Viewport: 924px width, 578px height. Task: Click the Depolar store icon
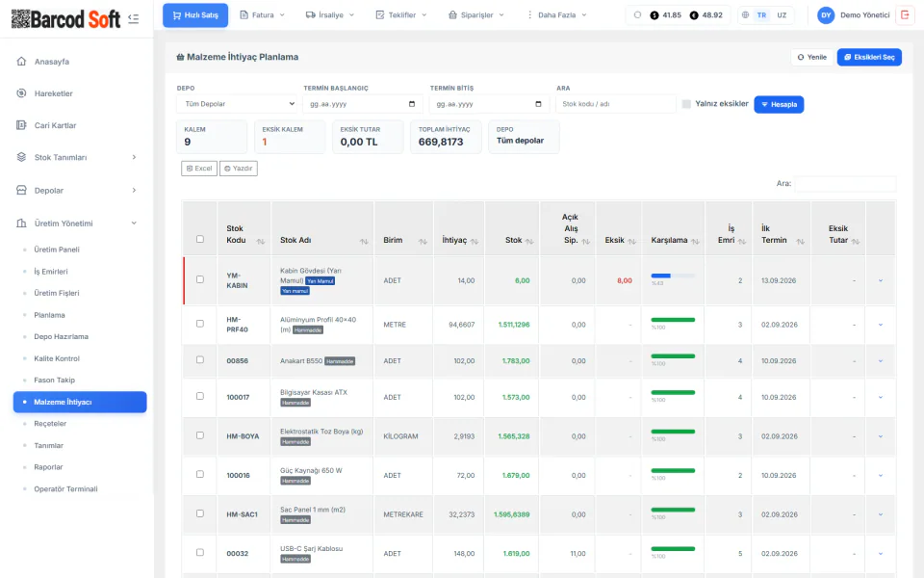[22, 191]
